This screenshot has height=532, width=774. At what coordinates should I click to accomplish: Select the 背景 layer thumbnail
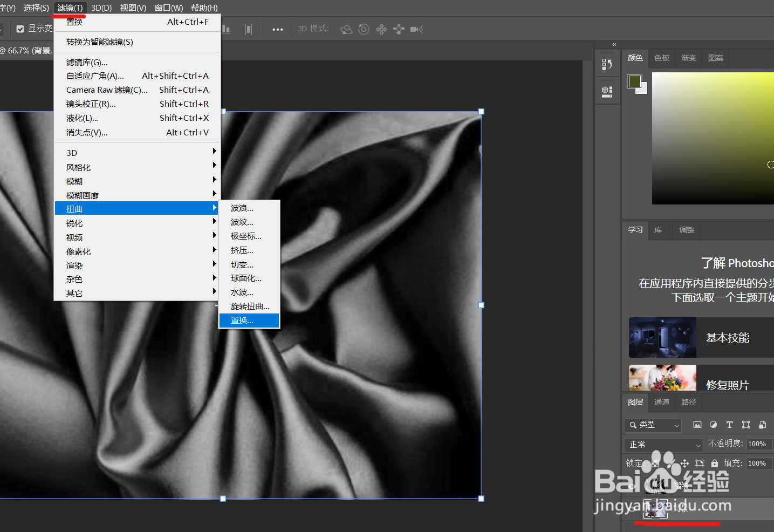[656, 508]
